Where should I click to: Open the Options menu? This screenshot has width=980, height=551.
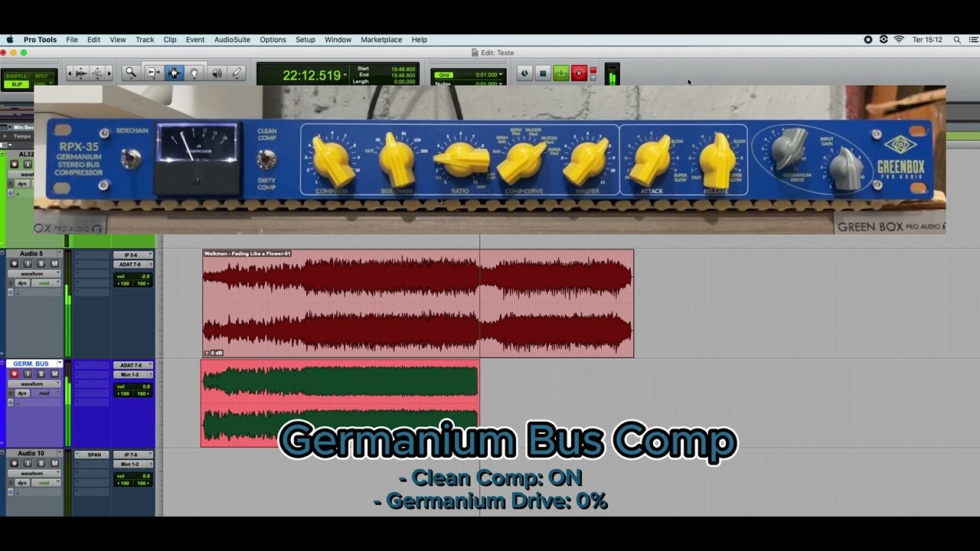pos(273,40)
